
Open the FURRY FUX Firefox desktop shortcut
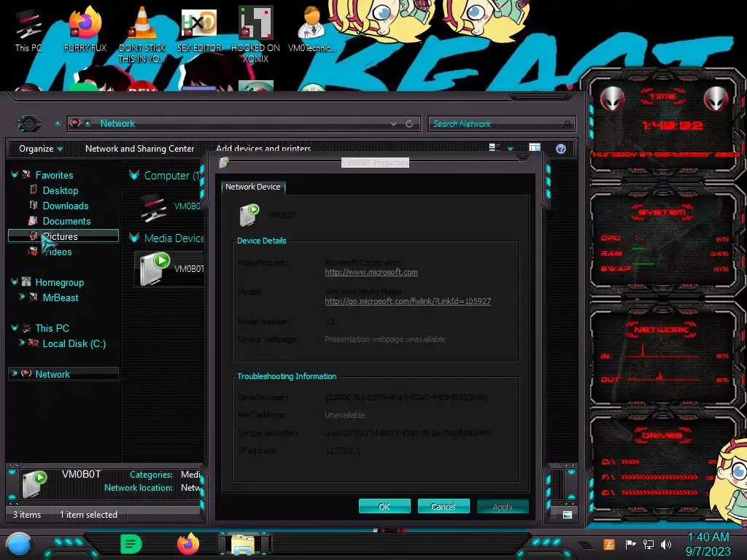point(85,30)
